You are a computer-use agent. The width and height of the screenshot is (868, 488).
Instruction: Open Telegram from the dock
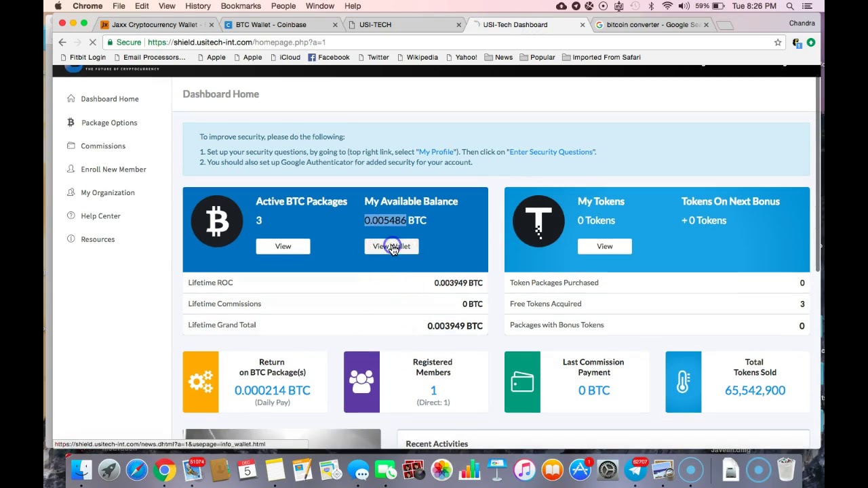tap(635, 470)
